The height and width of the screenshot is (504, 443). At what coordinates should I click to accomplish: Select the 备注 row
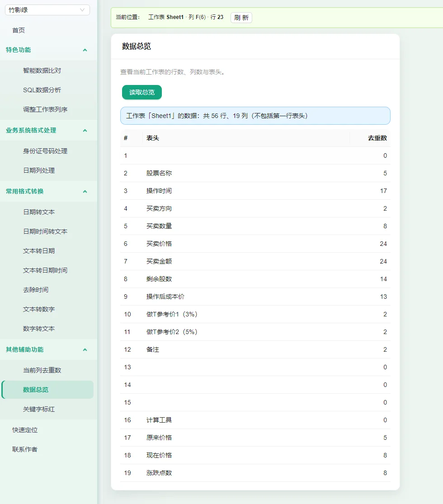[255, 349]
